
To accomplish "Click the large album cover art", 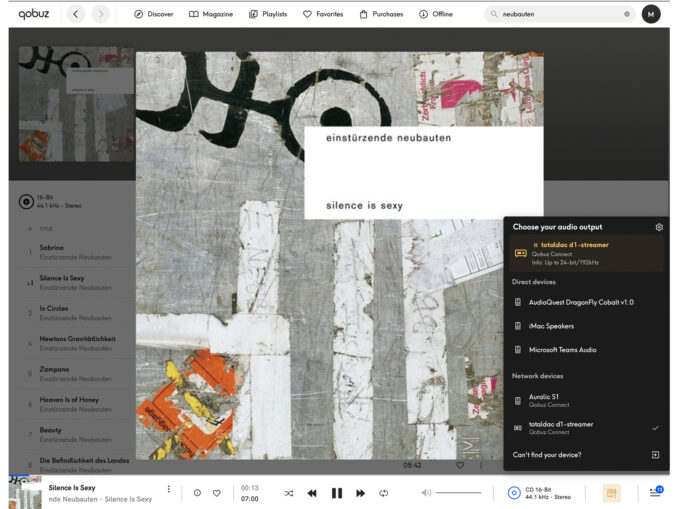I will point(339,255).
